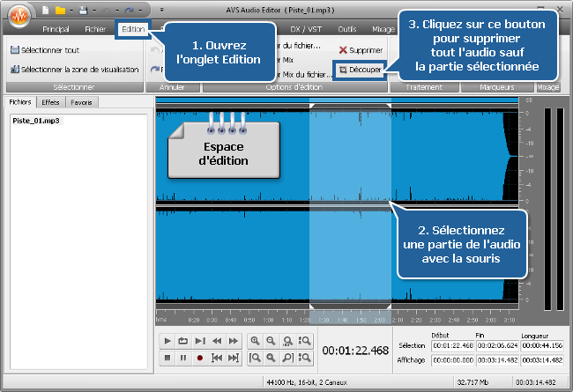The height and width of the screenshot is (392, 573).
Task: Open the Effets panel tab
Action: [50, 102]
